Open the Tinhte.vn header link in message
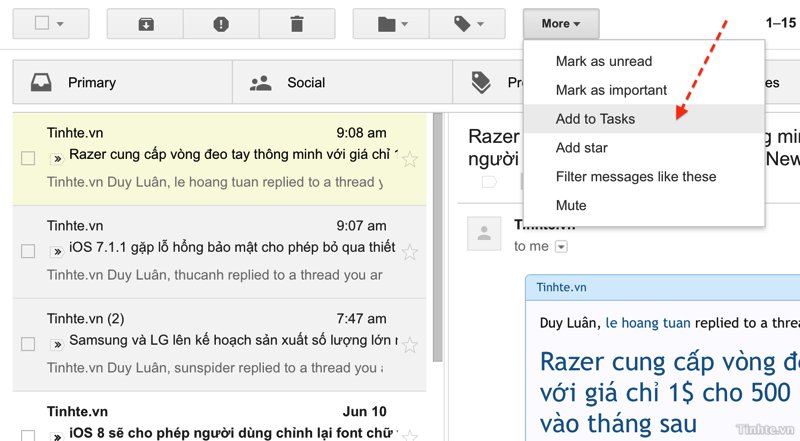800x441 pixels. coord(561,287)
